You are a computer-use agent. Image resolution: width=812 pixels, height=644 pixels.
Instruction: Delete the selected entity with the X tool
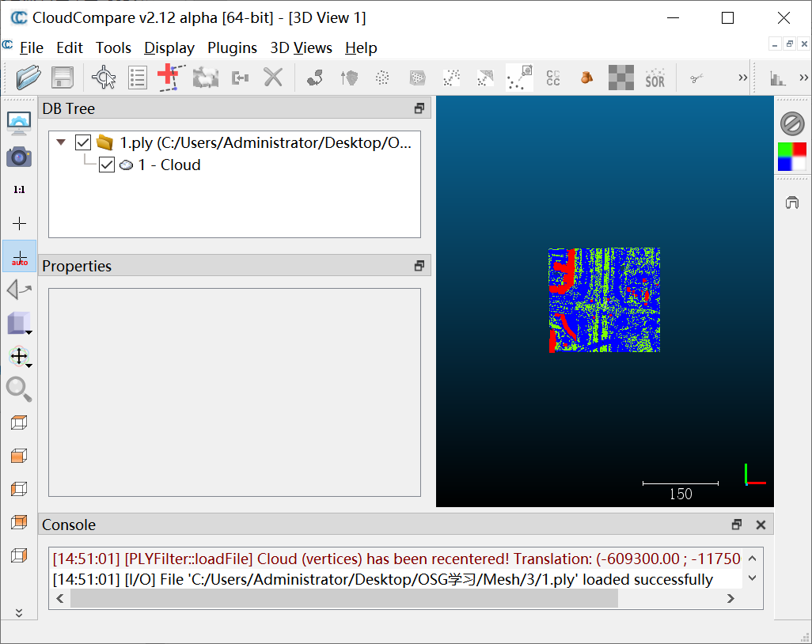click(x=273, y=77)
